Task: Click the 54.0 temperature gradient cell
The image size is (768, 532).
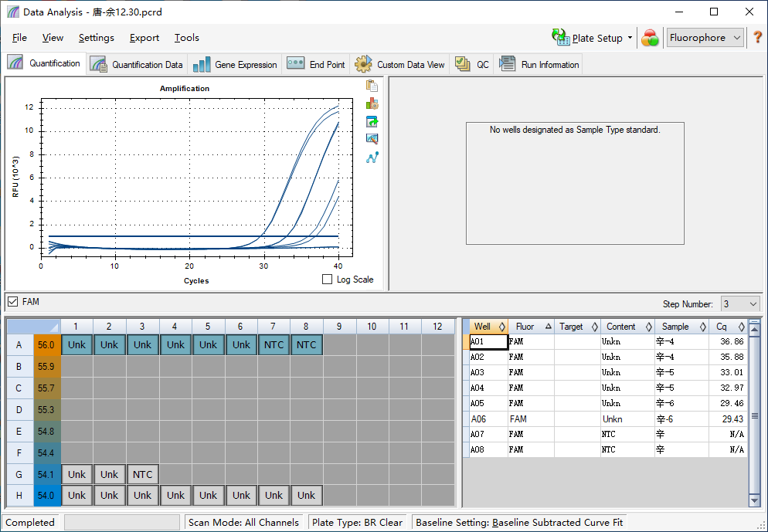Action: click(x=46, y=495)
